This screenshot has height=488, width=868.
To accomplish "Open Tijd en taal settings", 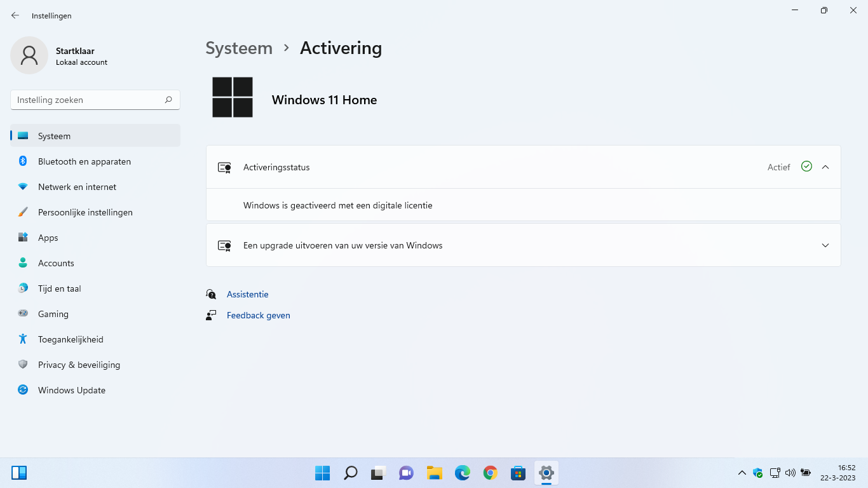I will pyautogui.click(x=95, y=288).
